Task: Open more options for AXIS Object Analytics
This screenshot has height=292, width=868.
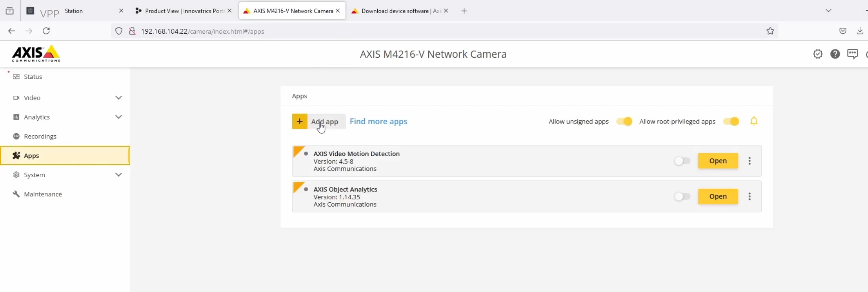Action: [x=749, y=197]
